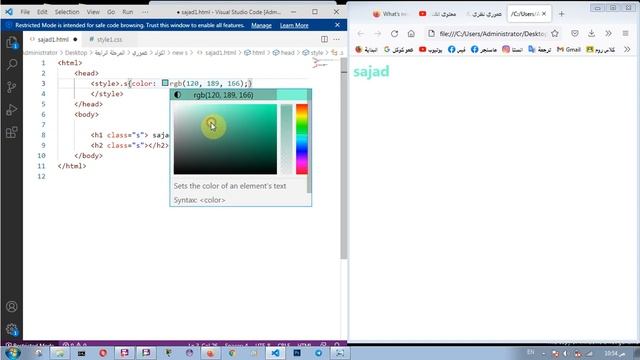The width and height of the screenshot is (640, 360).
Task: Dismiss the Restricted Mode banner
Action: pos(337,25)
